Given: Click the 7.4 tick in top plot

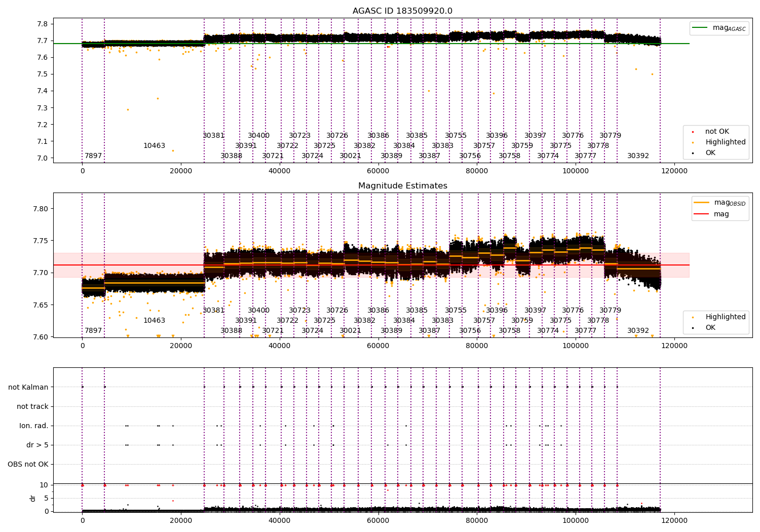Looking at the screenshot, I should point(43,91).
